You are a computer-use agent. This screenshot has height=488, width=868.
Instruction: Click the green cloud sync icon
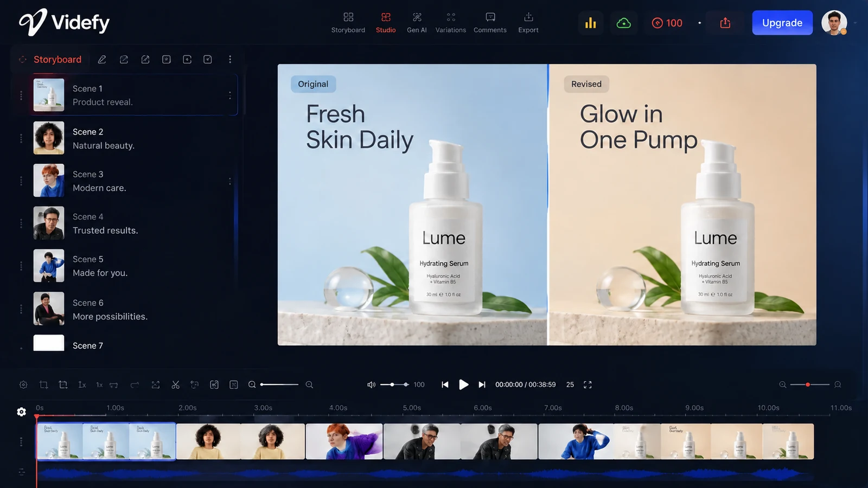624,23
